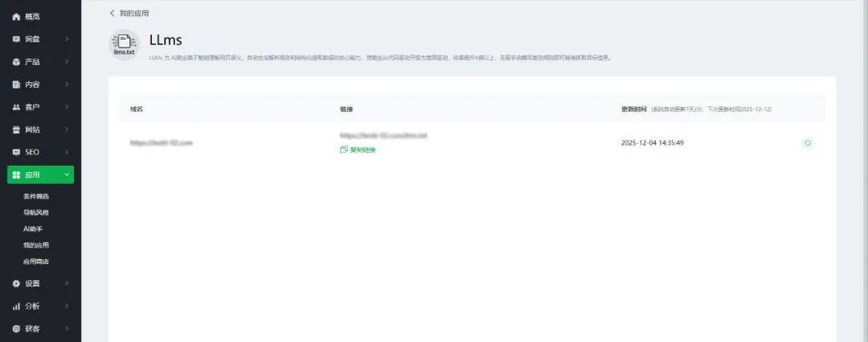868x342 pixels.
Task: Click the LLms description paragraph
Action: tap(380, 58)
